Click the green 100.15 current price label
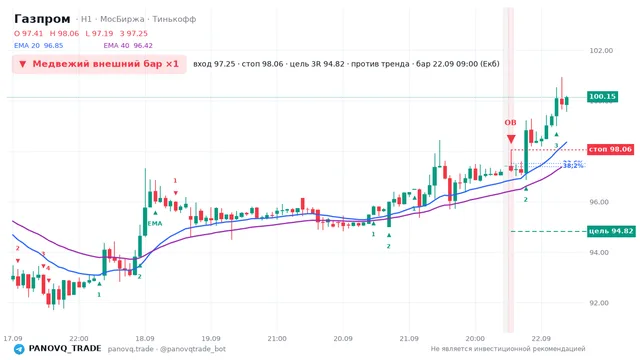640x360 pixels. (602, 97)
